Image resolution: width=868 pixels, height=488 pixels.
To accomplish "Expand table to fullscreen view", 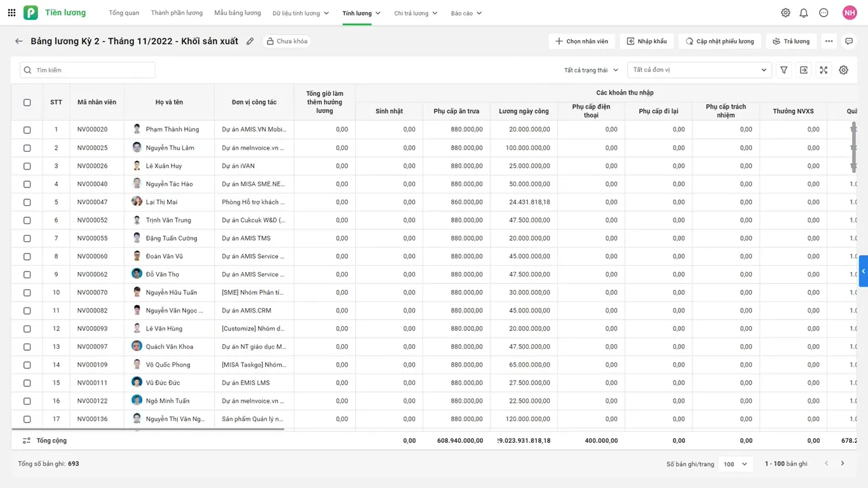I will (x=824, y=70).
